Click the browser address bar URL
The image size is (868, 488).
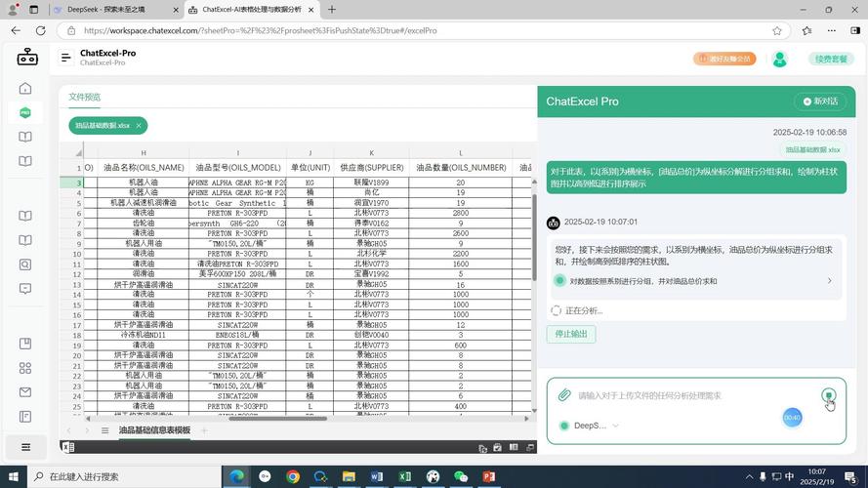tap(260, 31)
